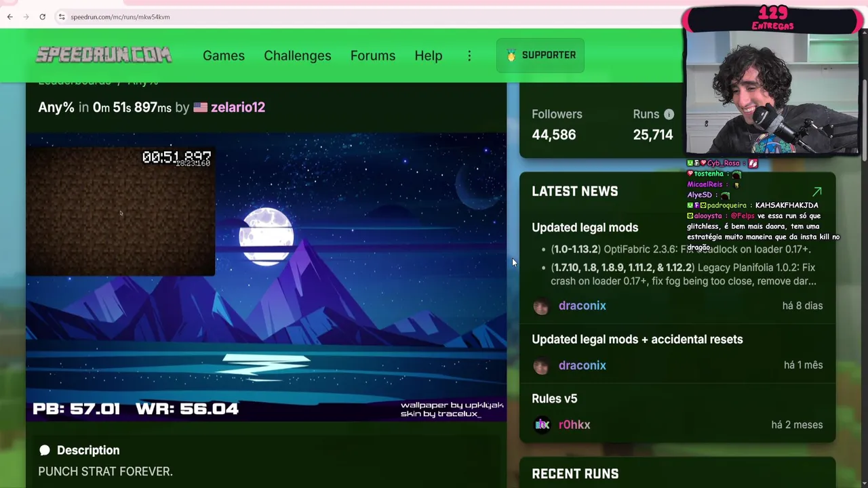Click the US flag next to zelario12

pyautogui.click(x=201, y=107)
